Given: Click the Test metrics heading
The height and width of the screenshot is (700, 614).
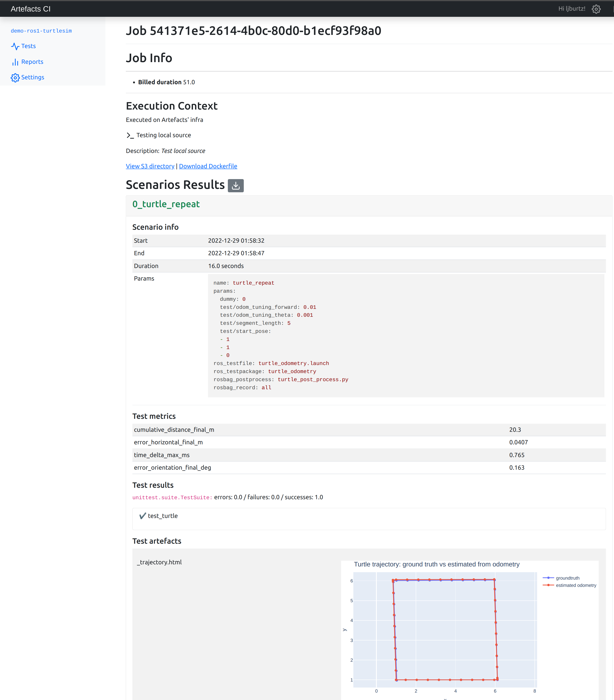Looking at the screenshot, I should (154, 416).
